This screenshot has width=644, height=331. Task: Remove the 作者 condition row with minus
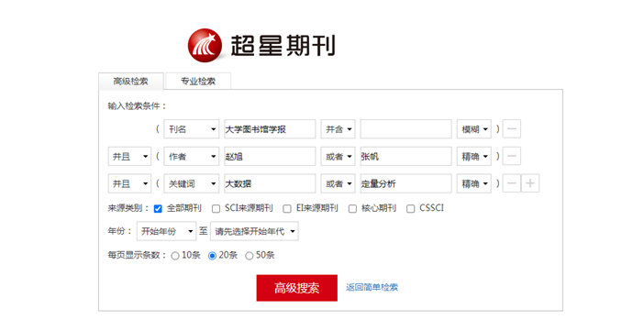coord(511,156)
